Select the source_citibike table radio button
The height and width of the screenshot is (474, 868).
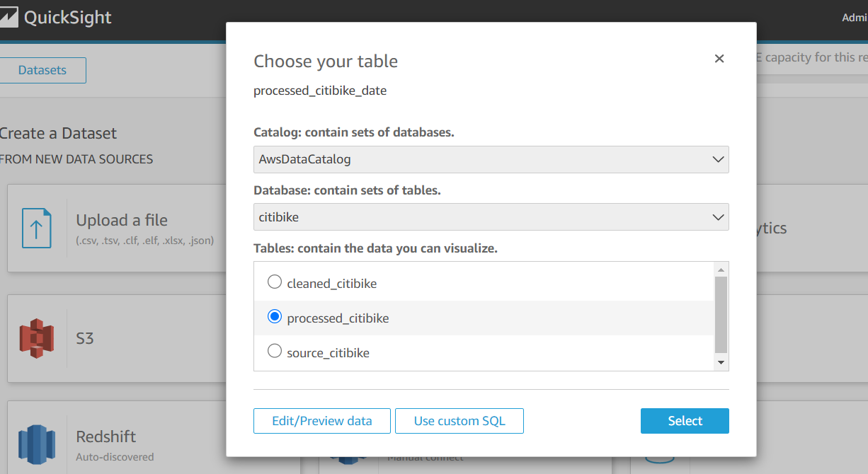275,351
